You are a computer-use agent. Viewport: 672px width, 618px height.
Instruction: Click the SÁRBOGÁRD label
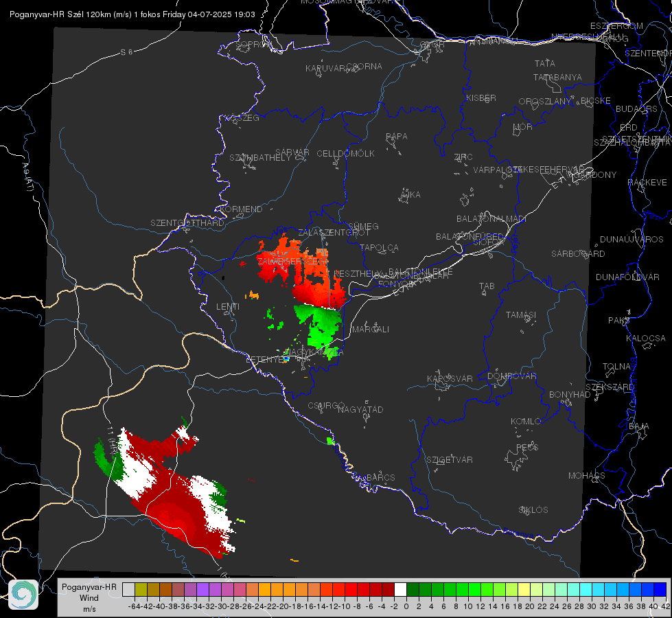[x=578, y=254]
